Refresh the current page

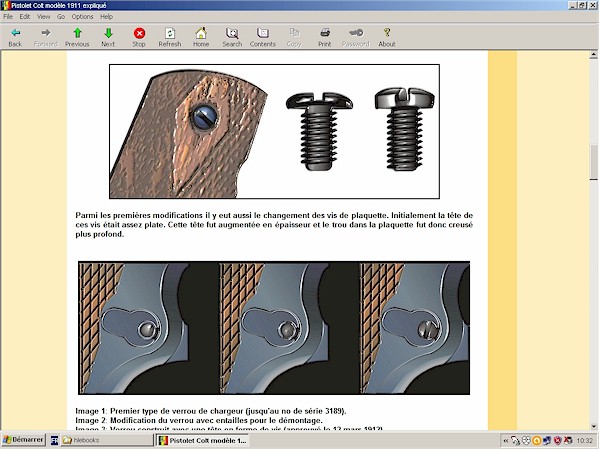pyautogui.click(x=170, y=37)
